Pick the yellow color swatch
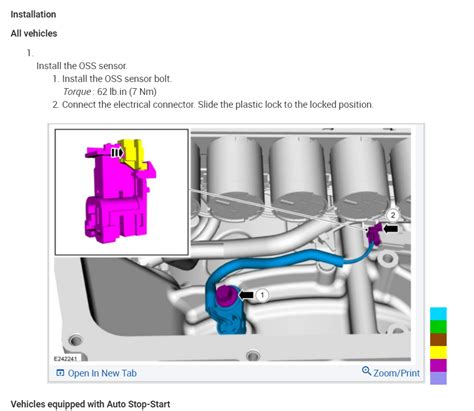 point(438,352)
